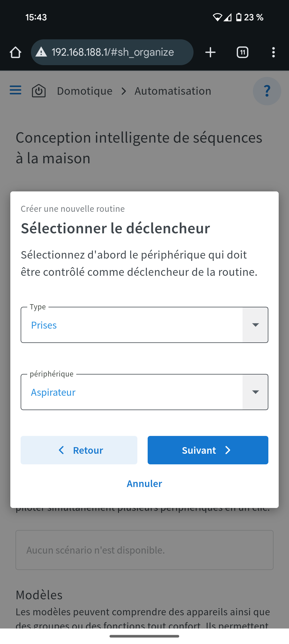Open help with the question mark icon
Viewport: 289px width, 644px height.
pyautogui.click(x=267, y=91)
